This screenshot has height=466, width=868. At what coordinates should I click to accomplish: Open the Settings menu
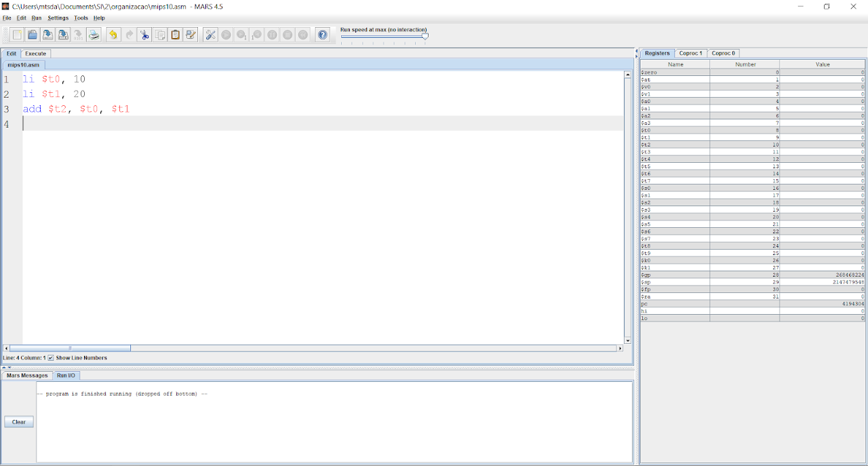tap(58, 18)
